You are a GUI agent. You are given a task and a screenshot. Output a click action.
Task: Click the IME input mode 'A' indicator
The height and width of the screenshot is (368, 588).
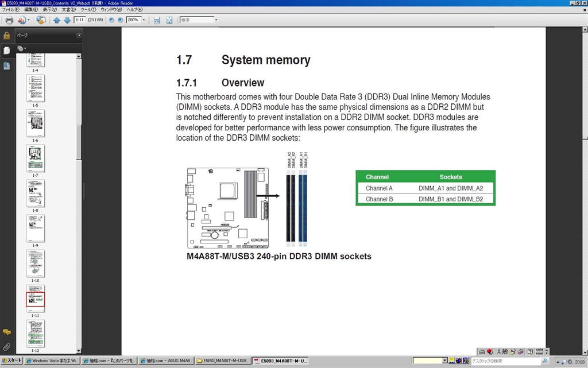pos(499,351)
